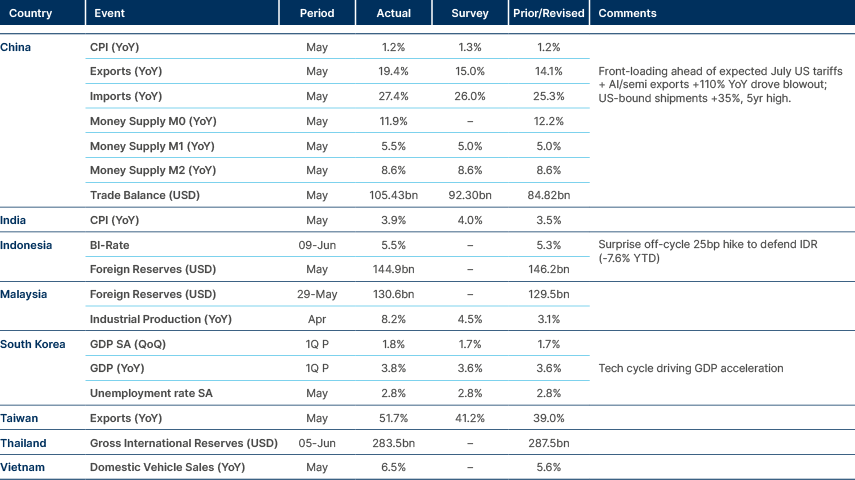Image resolution: width=855 pixels, height=480 pixels.
Task: Click South Korea GDP (YoY) event
Action: click(117, 368)
